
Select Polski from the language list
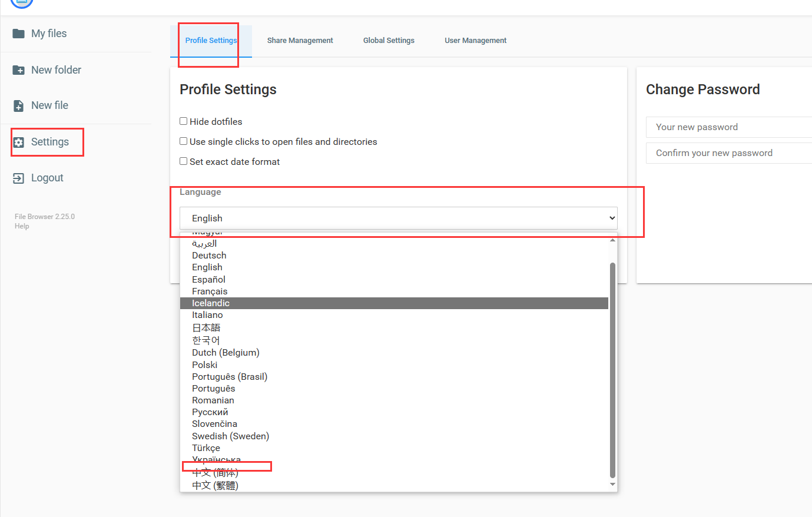click(394, 365)
